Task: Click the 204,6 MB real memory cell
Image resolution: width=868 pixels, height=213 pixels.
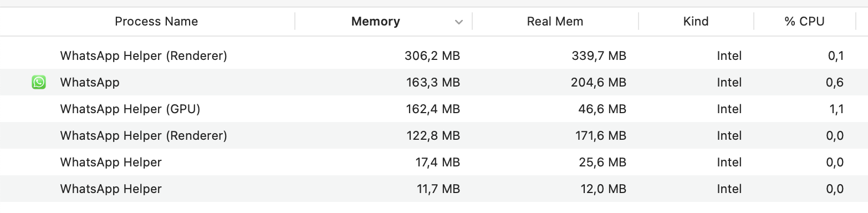Action: coord(599,83)
